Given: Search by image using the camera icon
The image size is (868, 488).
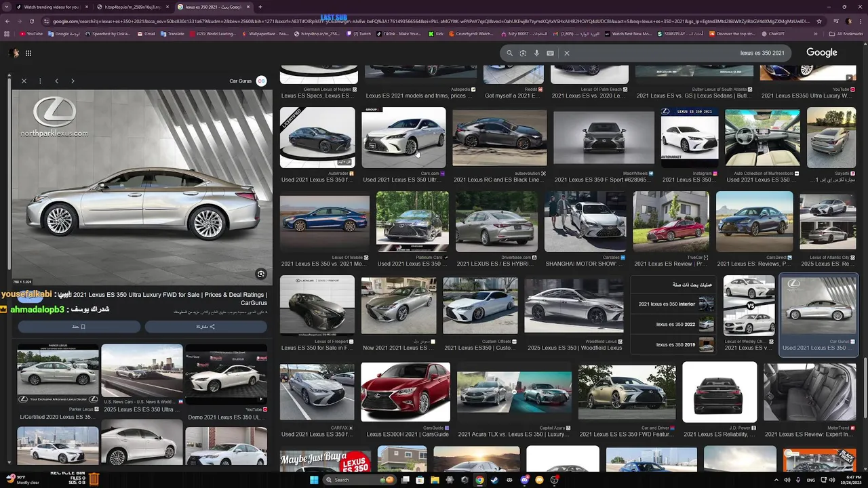Looking at the screenshot, I should pos(523,53).
